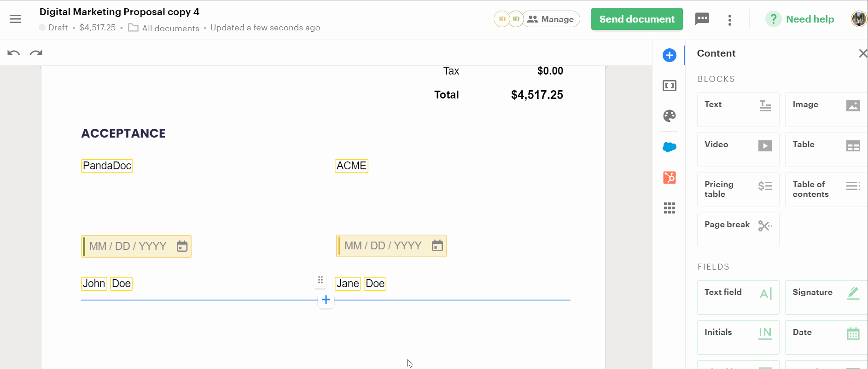
Task: Open the calendar icon in right date field
Action: coord(437,246)
